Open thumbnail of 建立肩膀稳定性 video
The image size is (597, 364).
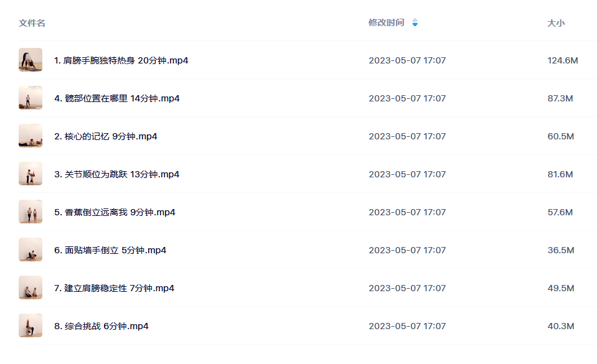pyautogui.click(x=31, y=288)
